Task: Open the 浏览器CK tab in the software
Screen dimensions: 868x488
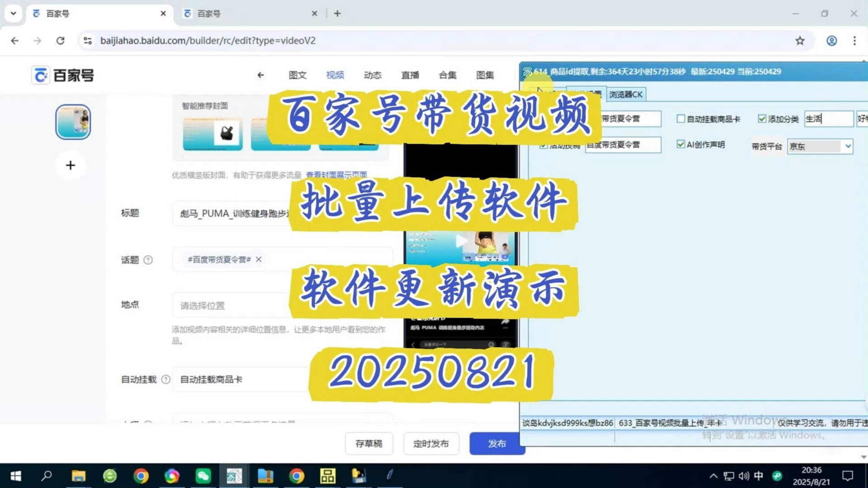Action: [x=626, y=94]
